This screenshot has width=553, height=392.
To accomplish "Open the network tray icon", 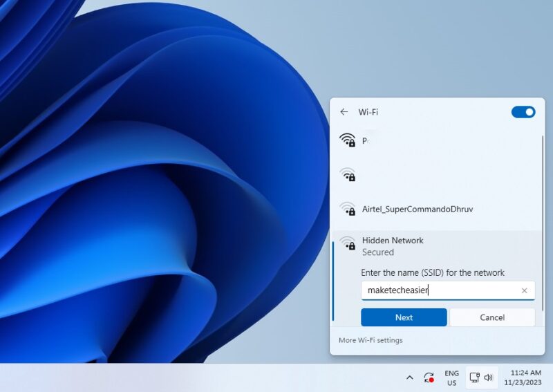I will 474,377.
